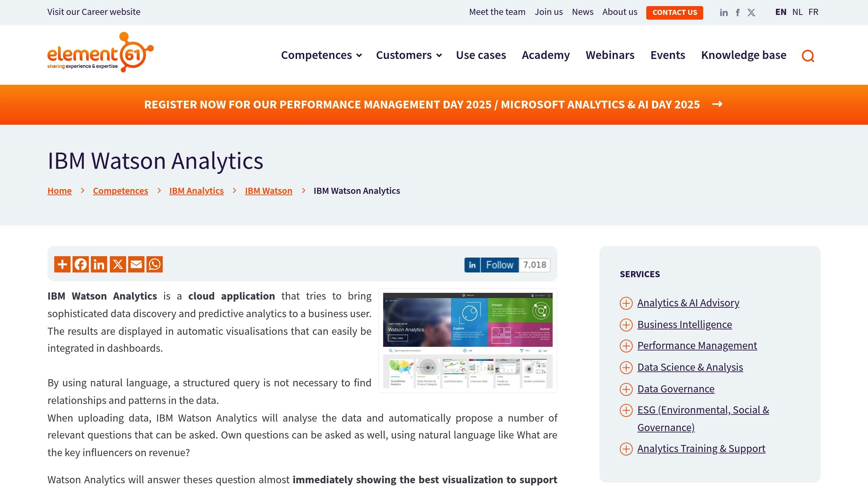Click plus icon beside Analytics & AI Advisory
The height and width of the screenshot is (488, 868).
pos(626,303)
